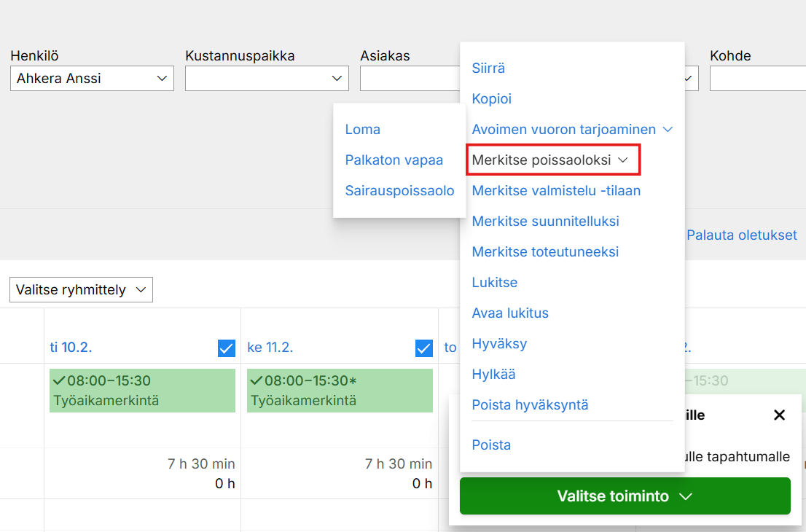Toggle checkbox for ti 10.2.
806x532 pixels.
(227, 348)
